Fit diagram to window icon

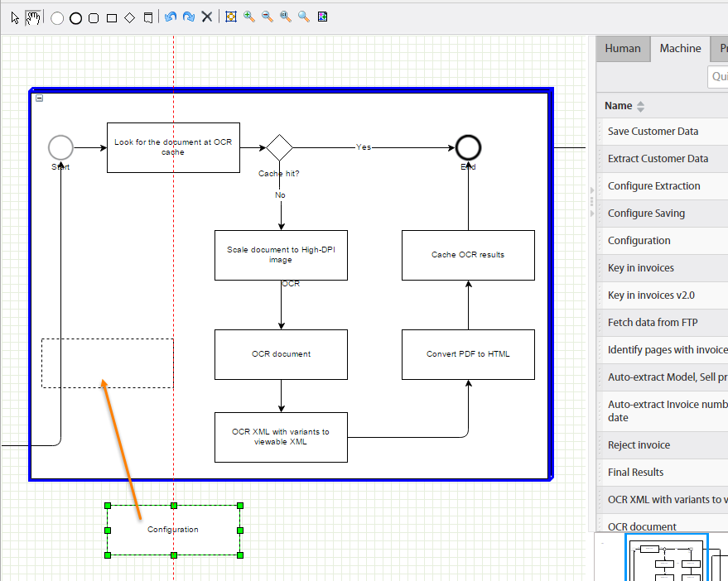pyautogui.click(x=231, y=17)
